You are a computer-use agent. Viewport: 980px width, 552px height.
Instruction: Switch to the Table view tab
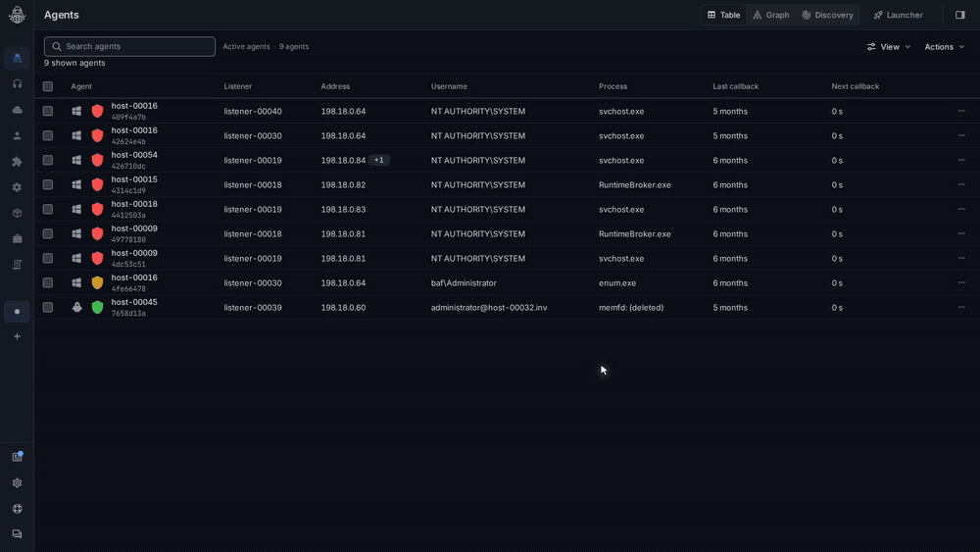point(724,15)
